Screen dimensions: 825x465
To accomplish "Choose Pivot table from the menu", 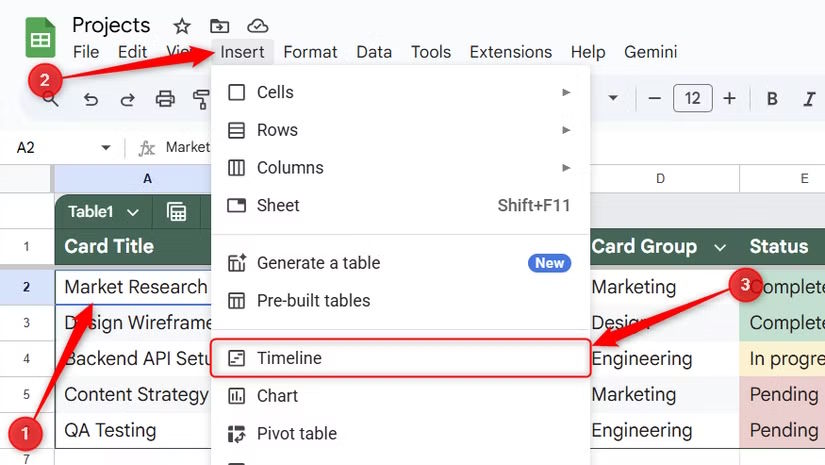I will tap(296, 434).
